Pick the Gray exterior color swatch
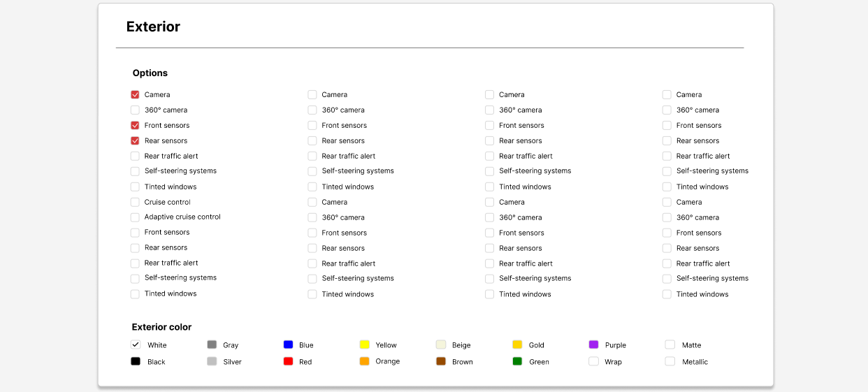This screenshot has width=868, height=392. tap(212, 344)
